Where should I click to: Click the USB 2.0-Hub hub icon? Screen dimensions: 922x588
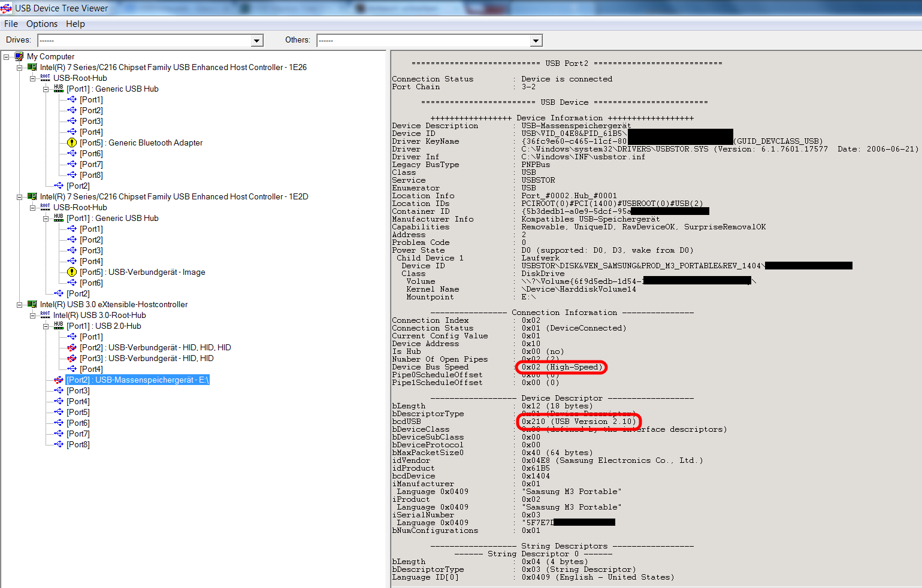click(58, 326)
